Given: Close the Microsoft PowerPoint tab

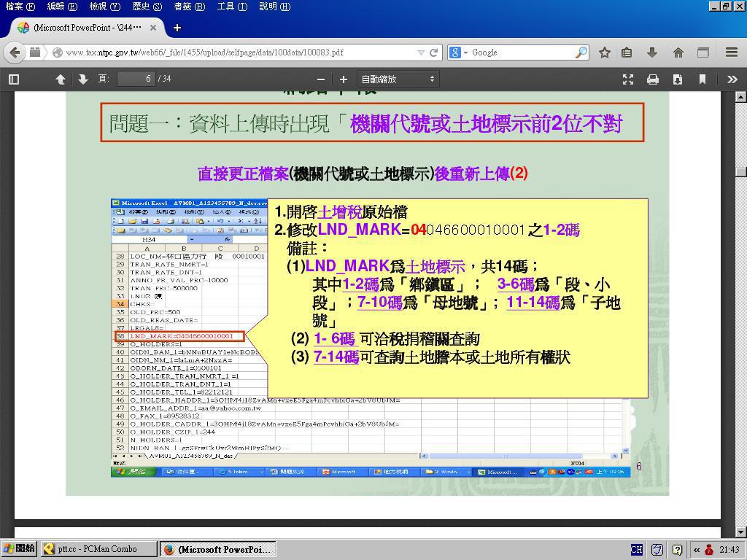Looking at the screenshot, I should (x=153, y=28).
